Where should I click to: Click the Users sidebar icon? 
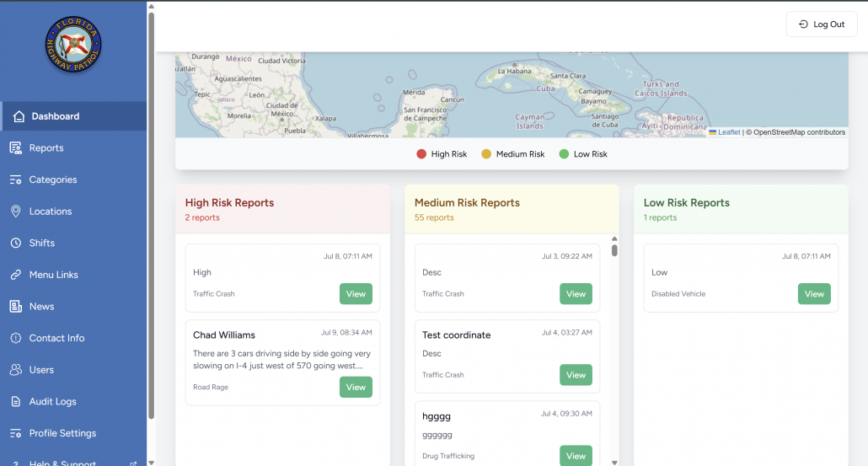tap(15, 370)
